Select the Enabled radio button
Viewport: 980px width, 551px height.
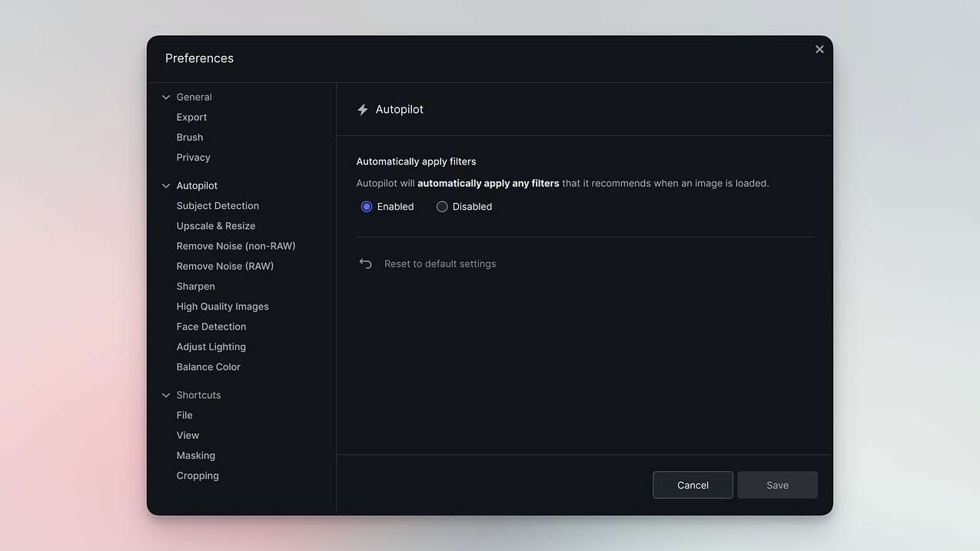[x=366, y=206]
